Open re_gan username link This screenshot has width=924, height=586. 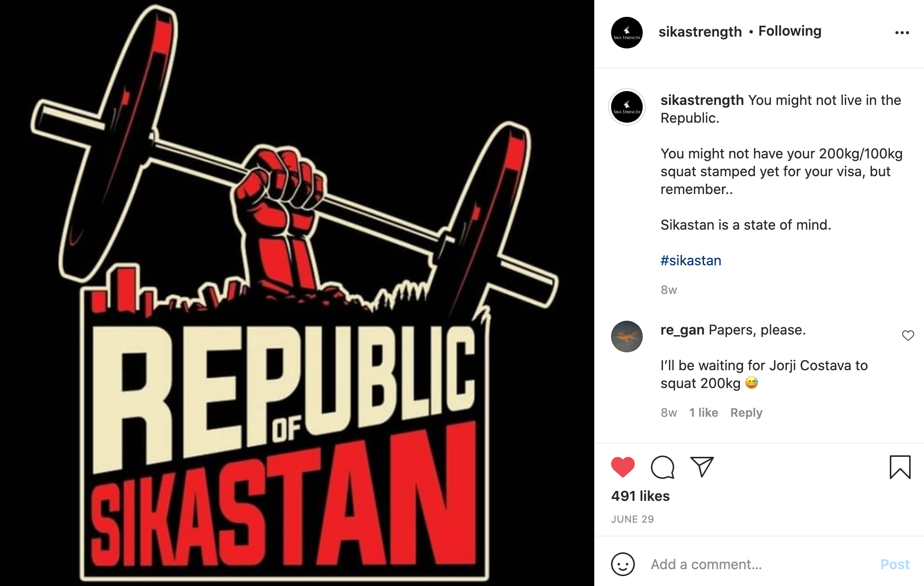click(x=682, y=330)
